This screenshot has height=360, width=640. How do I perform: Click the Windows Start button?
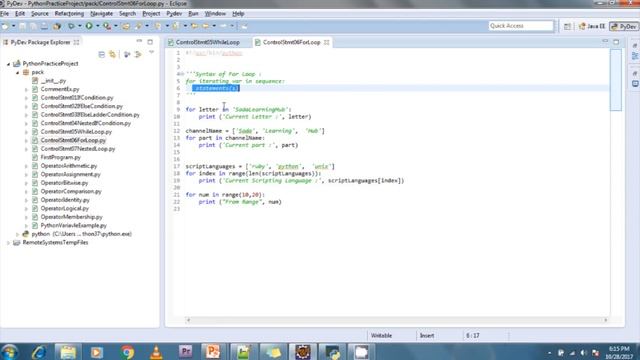pos(9,351)
